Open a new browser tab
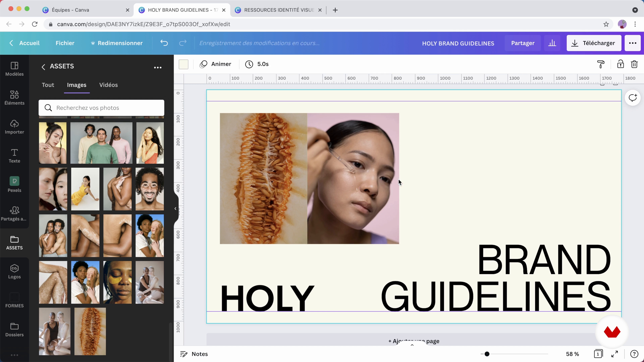The image size is (644, 362). tap(335, 10)
